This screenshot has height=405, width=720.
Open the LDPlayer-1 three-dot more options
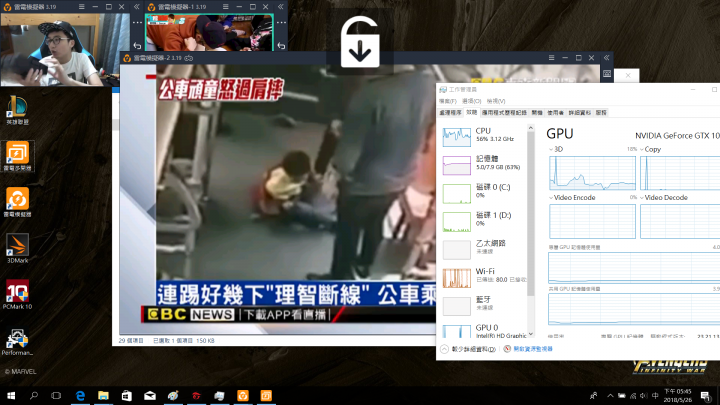(281, 22)
